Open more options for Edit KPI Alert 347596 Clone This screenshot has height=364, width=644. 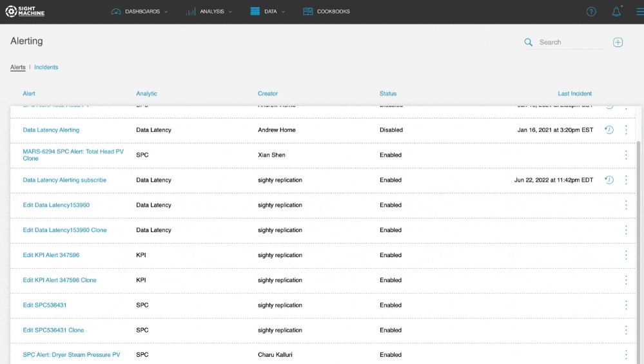pyautogui.click(x=626, y=280)
